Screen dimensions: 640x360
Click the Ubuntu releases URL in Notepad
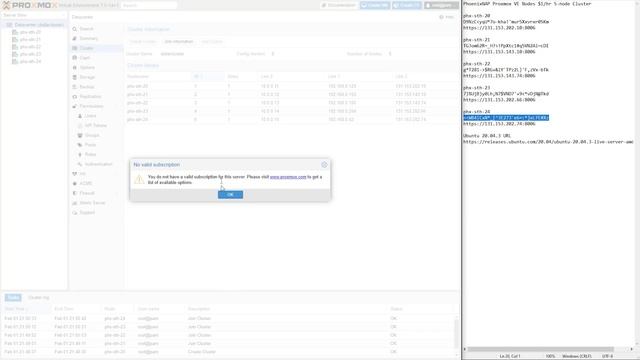point(548,142)
